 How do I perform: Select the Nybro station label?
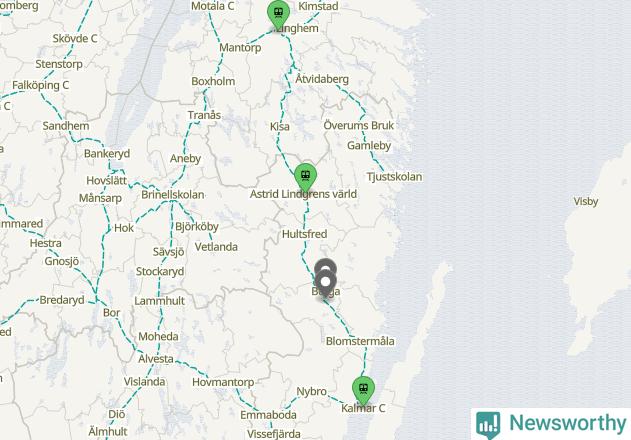311,391
